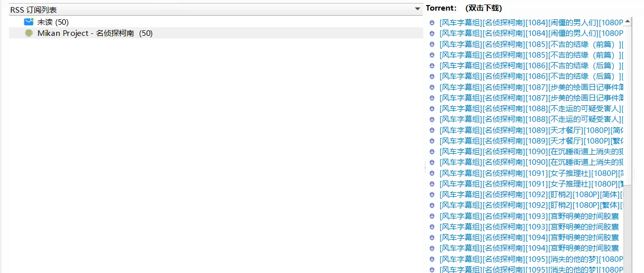Click bullet icon of 繁体 episode 1092 torrent
The width and height of the screenshot is (644, 273).
pos(432,205)
